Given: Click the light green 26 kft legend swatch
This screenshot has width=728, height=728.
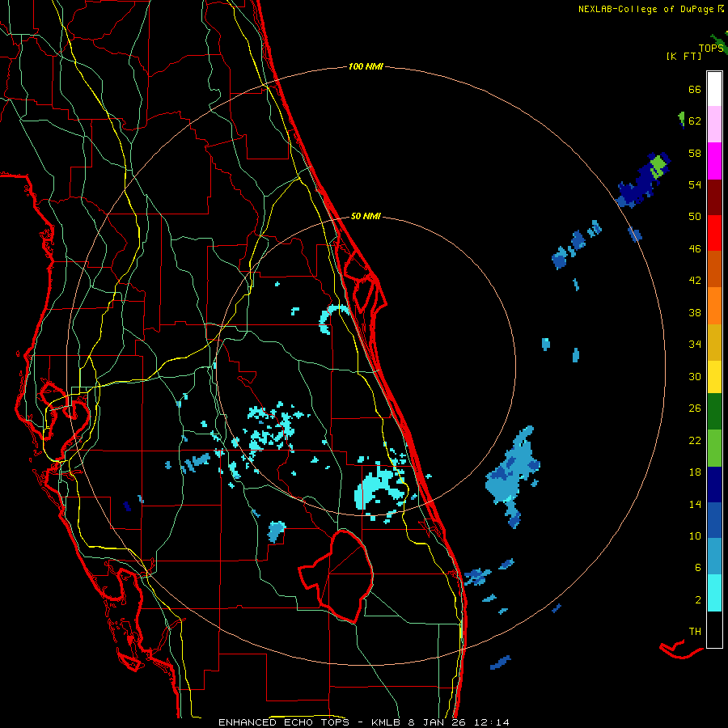Looking at the screenshot, I should [x=714, y=448].
